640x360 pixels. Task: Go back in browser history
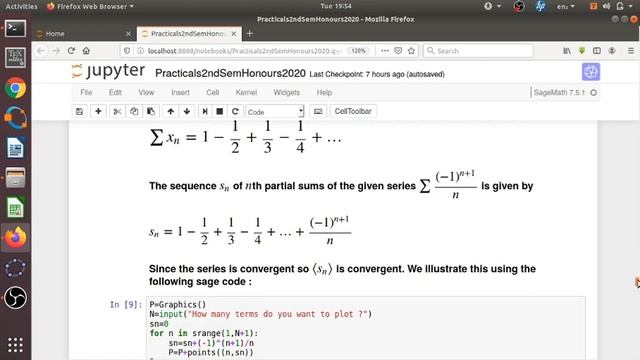41,51
